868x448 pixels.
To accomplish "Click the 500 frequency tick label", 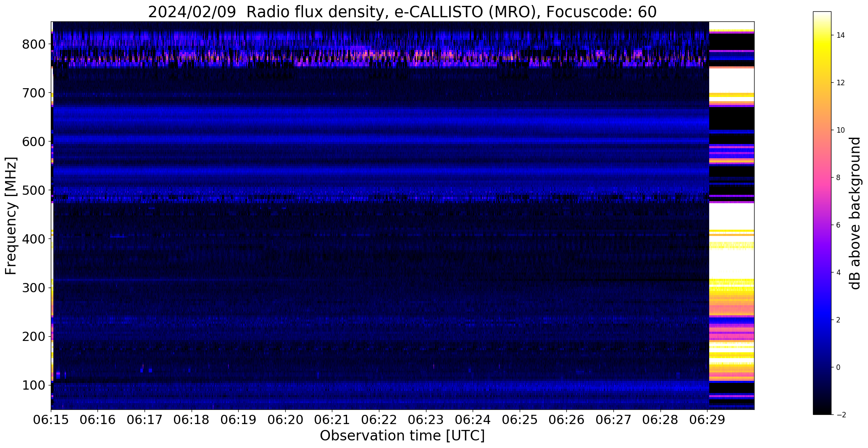I will [34, 190].
